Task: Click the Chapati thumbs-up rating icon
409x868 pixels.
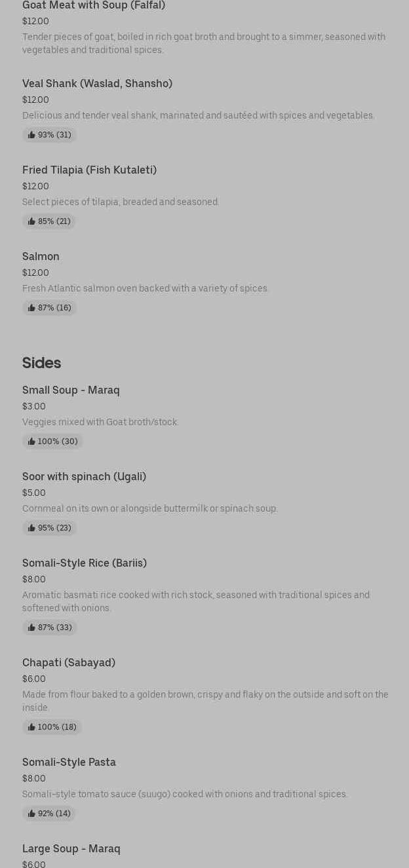Action: 31,727
